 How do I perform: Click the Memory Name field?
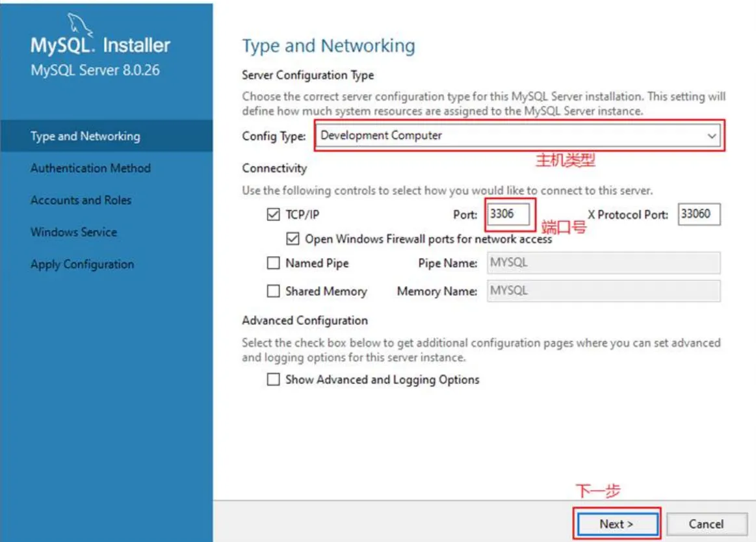click(604, 290)
